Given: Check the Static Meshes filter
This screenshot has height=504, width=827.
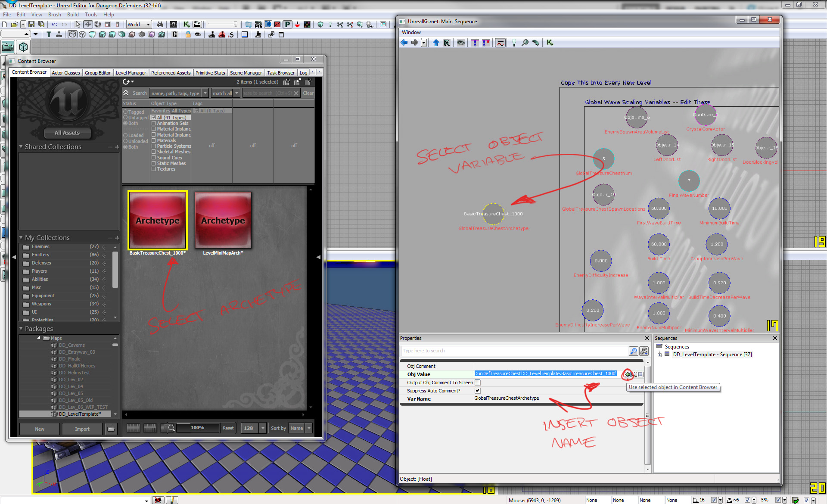Looking at the screenshot, I should [153, 163].
